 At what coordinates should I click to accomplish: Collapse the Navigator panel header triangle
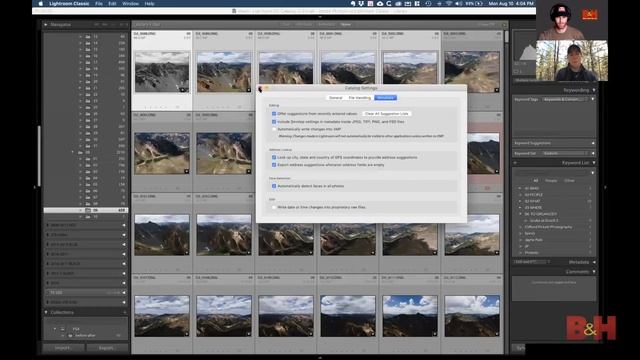point(46,25)
